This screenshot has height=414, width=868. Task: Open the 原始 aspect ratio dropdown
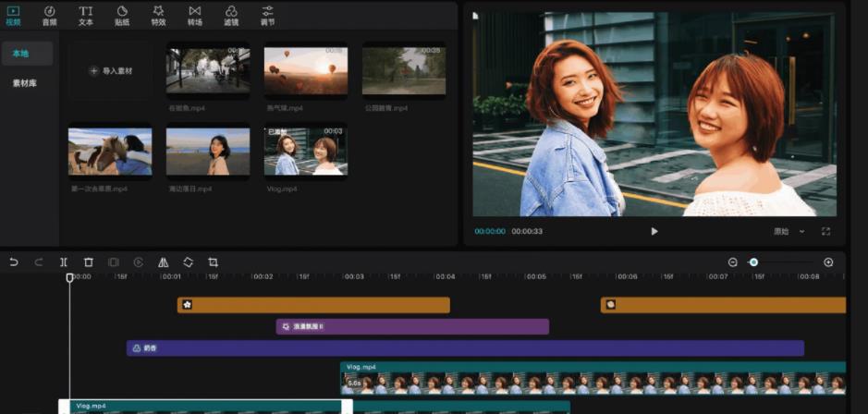click(x=789, y=231)
